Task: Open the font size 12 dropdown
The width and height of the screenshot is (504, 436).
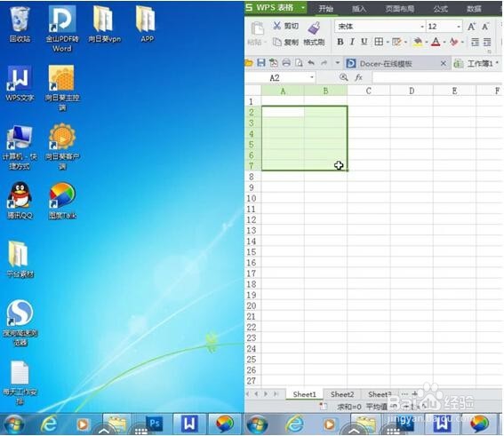Action: 459,27
